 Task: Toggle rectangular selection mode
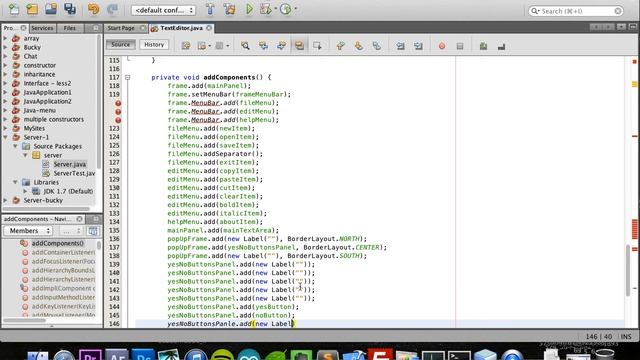(317, 46)
